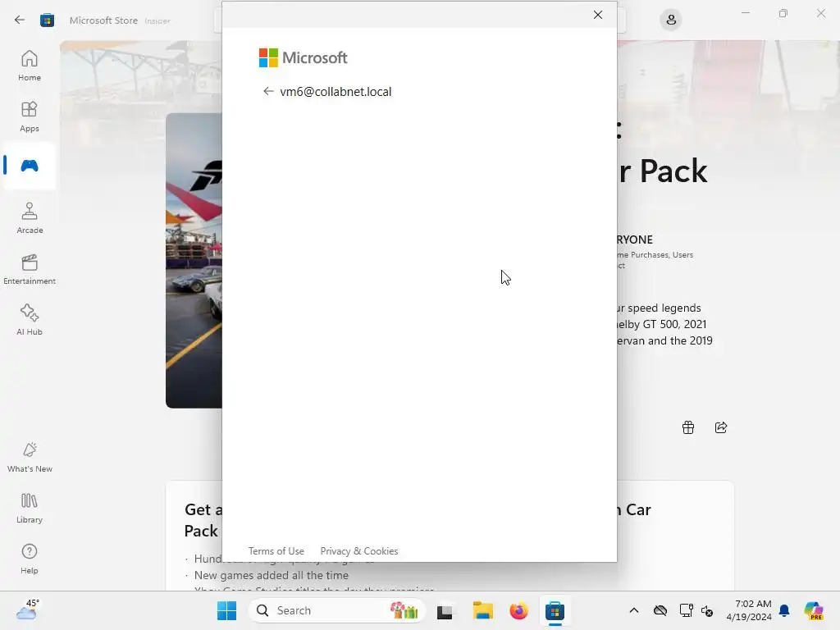Viewport: 840px width, 630px height.
Task: Open Apps section in sidebar
Action: (30, 116)
